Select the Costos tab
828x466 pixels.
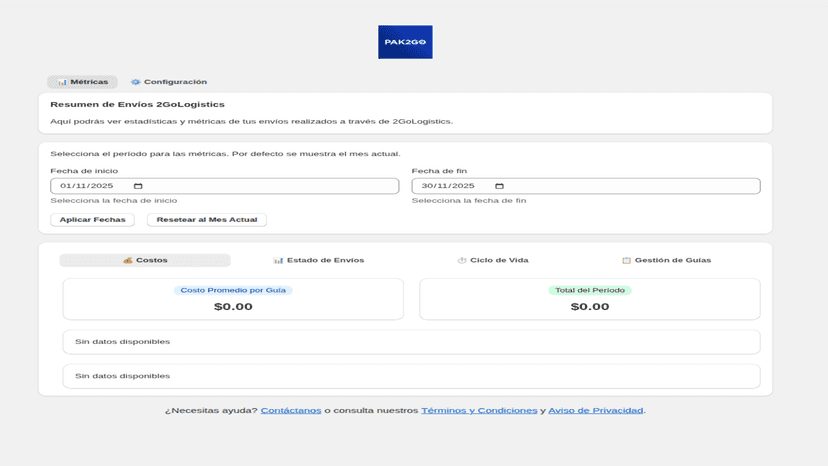145,260
